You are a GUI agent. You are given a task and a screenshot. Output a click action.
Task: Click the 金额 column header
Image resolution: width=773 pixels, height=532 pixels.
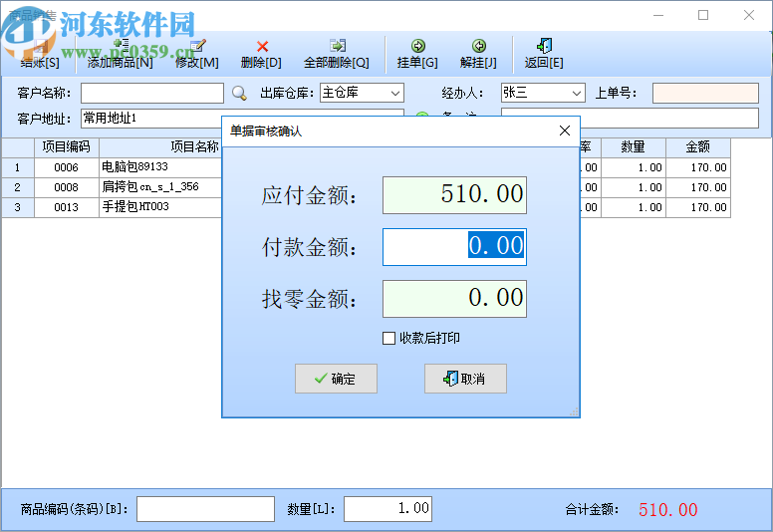tap(698, 146)
